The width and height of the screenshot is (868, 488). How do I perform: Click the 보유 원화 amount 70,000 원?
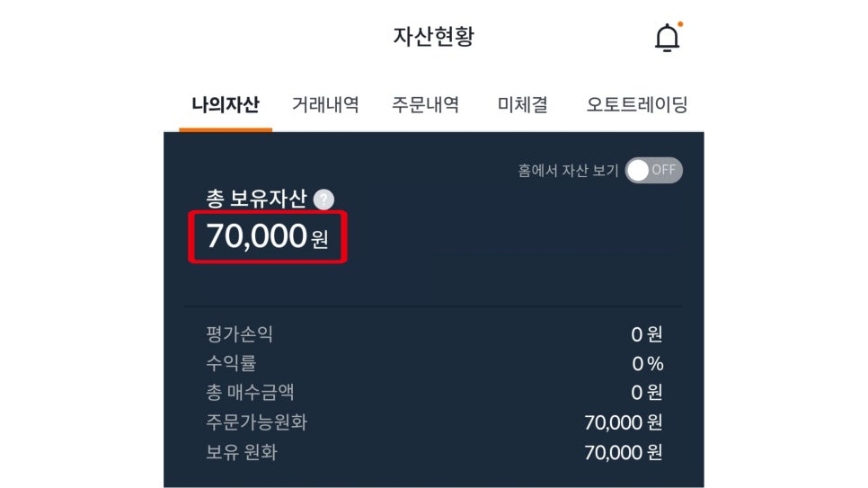(623, 452)
